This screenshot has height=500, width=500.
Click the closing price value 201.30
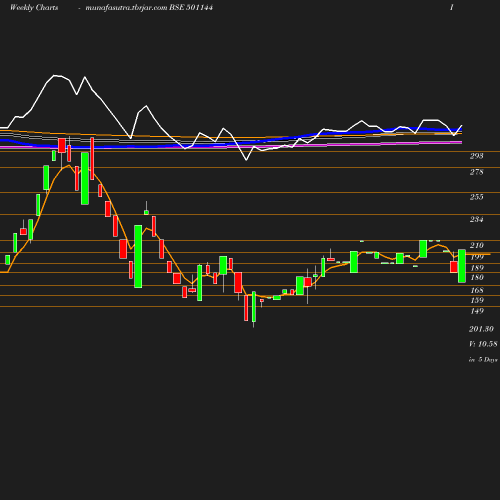coord(481,329)
